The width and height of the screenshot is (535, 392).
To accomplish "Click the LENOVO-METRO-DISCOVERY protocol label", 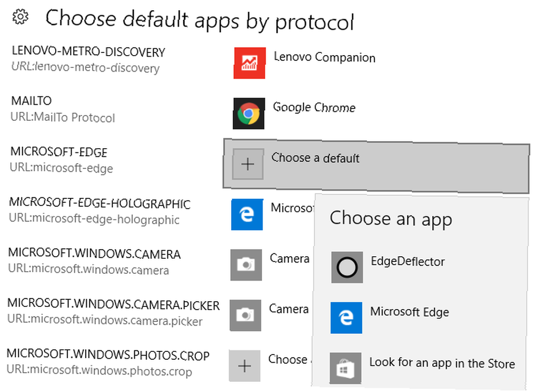I will [88, 51].
